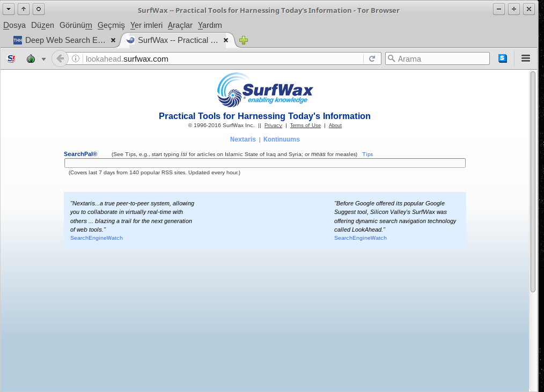The height and width of the screenshot is (392, 544).
Task: Open the window menu dropdown in titlebar
Action: pos(9,9)
